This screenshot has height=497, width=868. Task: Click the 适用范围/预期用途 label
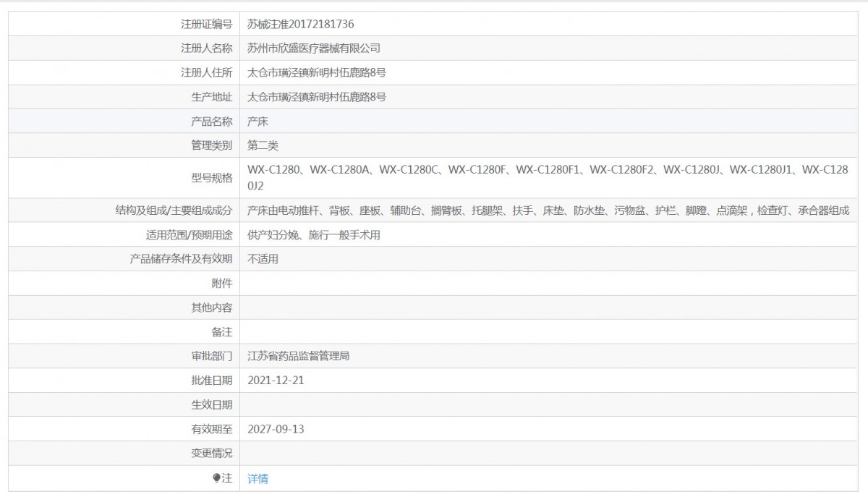(189, 234)
